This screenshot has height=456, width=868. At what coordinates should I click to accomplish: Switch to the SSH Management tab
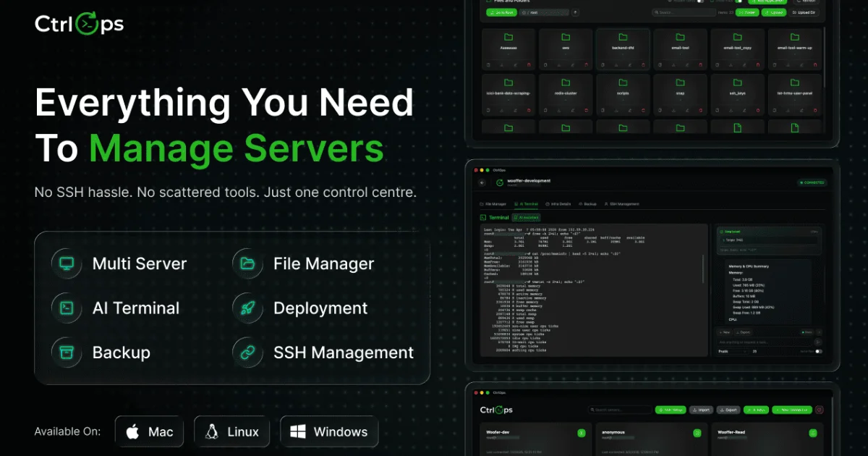pyautogui.click(x=621, y=204)
